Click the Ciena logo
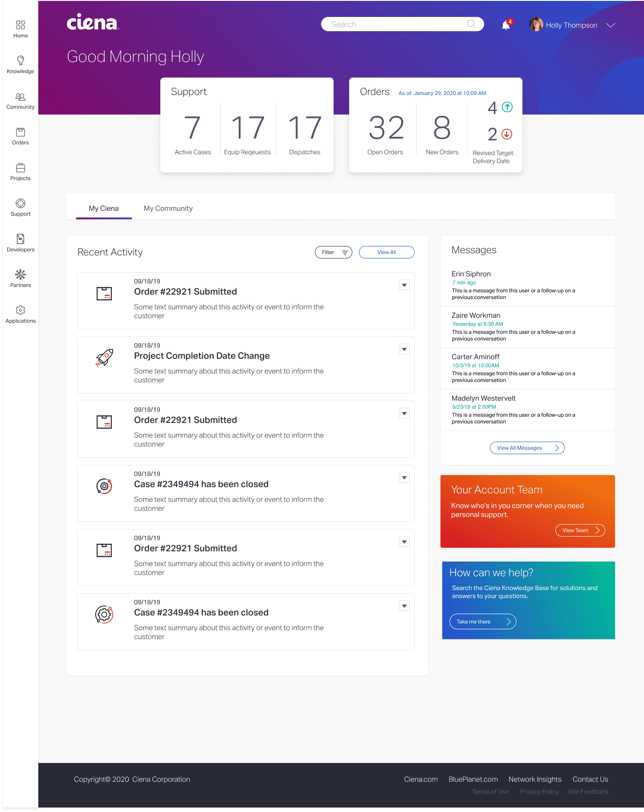Image resolution: width=644 pixels, height=812 pixels. 93,22
